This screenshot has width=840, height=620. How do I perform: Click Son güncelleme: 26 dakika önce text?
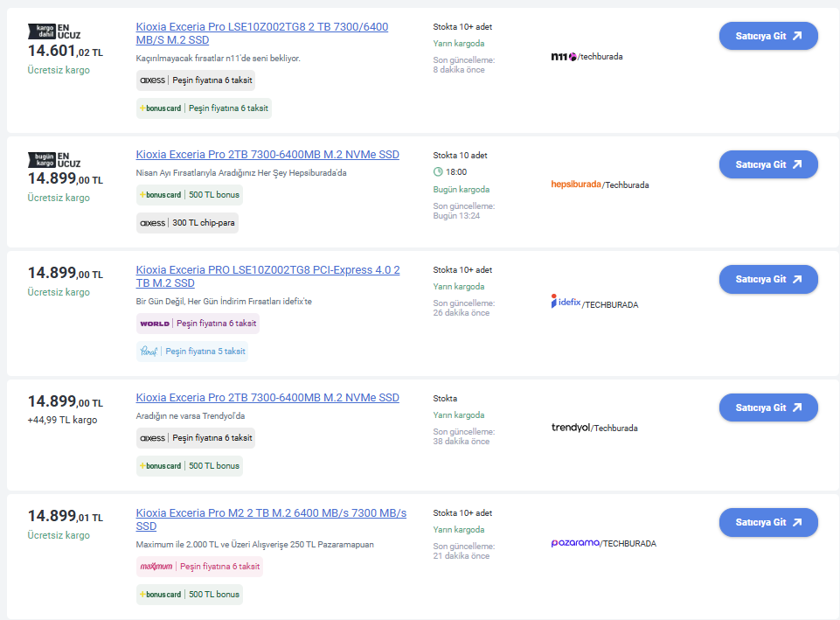coord(464,308)
